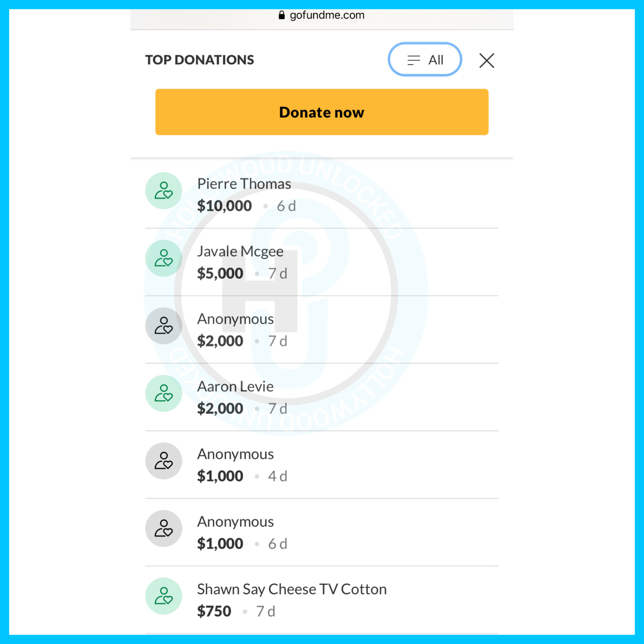The height and width of the screenshot is (644, 644).
Task: Click Aaron Levie donor avatar icon
Action: [x=163, y=393]
